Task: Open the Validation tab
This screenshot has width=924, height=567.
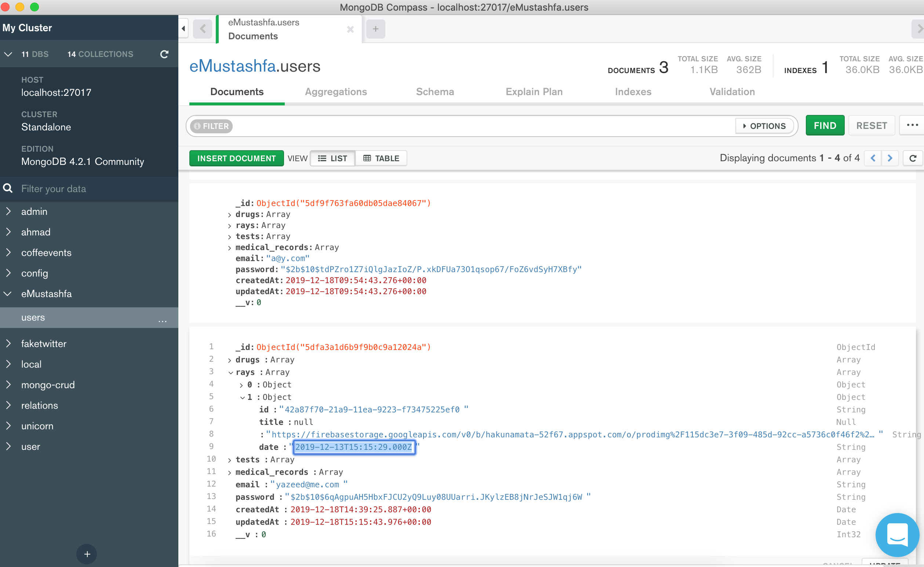Action: click(732, 92)
